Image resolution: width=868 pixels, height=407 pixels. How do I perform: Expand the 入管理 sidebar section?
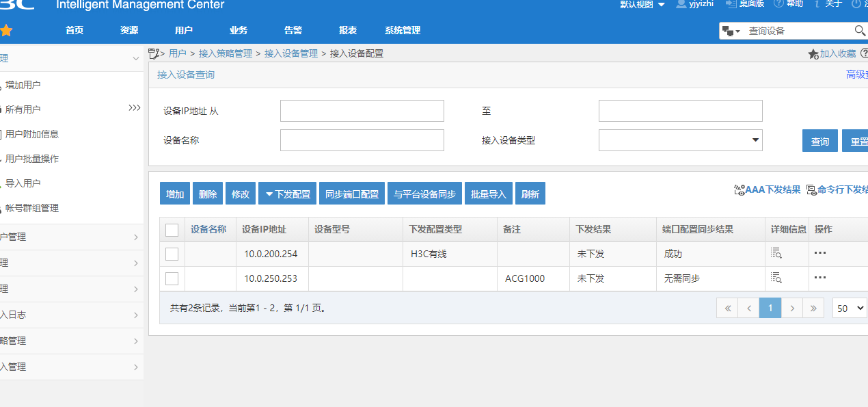[72, 367]
